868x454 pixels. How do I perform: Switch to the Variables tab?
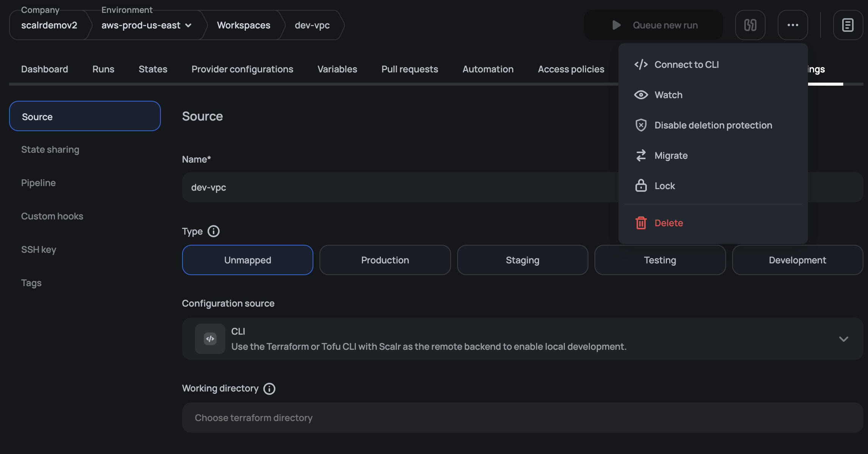tap(337, 69)
